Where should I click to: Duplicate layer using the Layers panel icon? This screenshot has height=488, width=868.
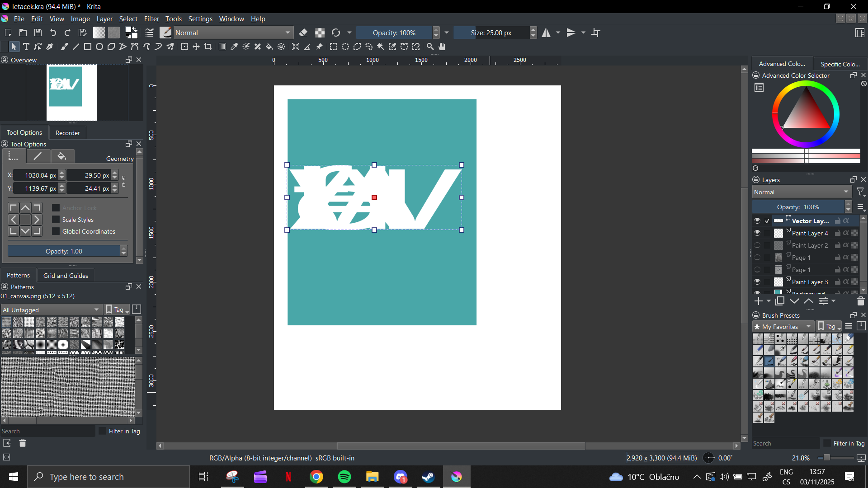(780, 301)
